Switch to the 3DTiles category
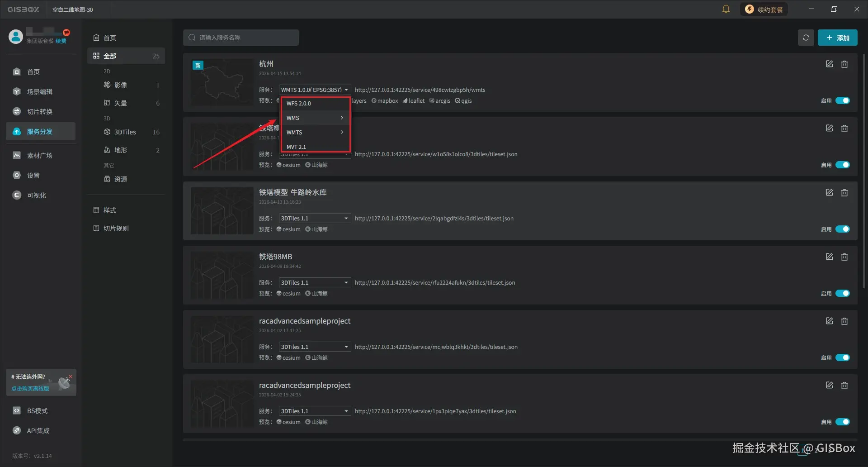868x467 pixels. tap(124, 132)
